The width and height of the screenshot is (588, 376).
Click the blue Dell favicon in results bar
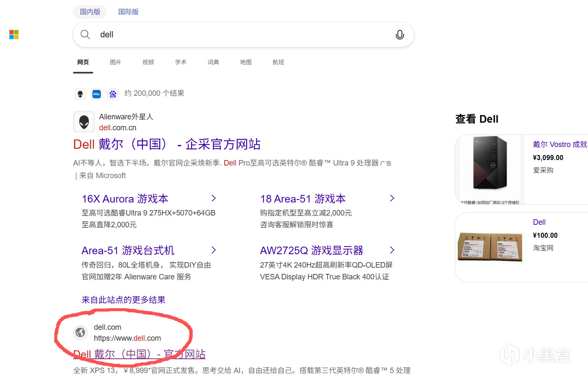coord(97,94)
